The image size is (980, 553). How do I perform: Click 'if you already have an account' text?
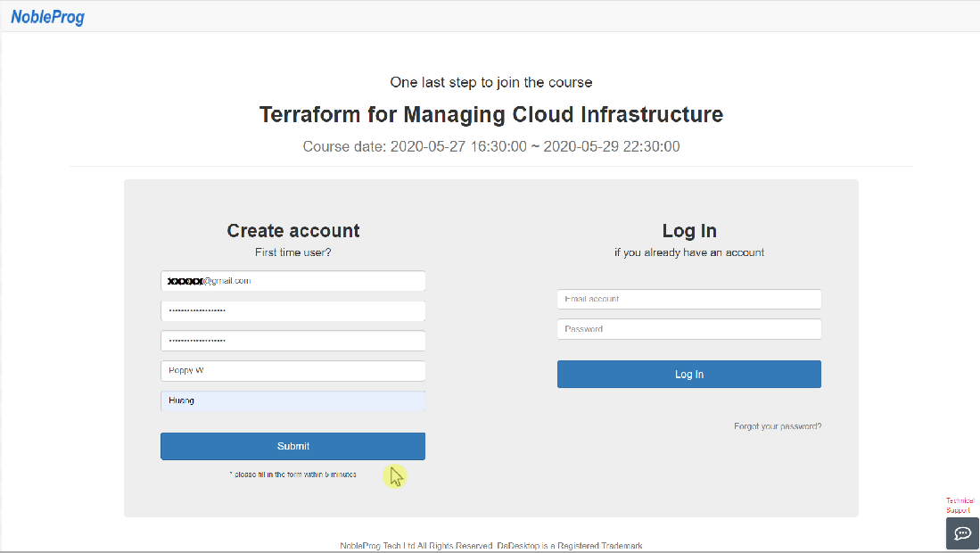click(x=689, y=252)
